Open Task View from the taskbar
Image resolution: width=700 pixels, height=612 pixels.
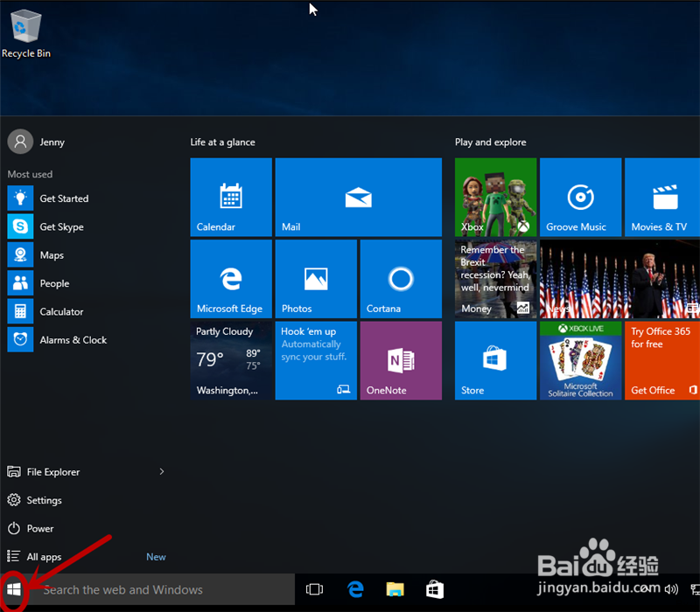(x=314, y=589)
